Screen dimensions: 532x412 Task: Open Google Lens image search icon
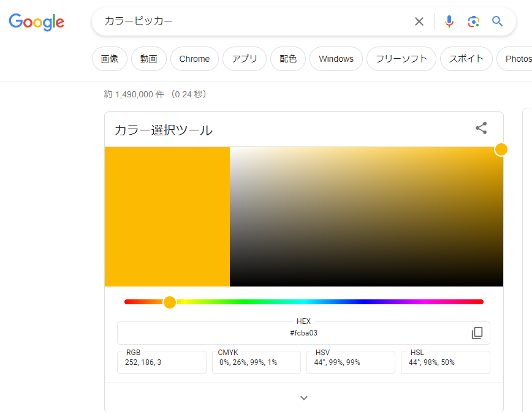coord(473,21)
